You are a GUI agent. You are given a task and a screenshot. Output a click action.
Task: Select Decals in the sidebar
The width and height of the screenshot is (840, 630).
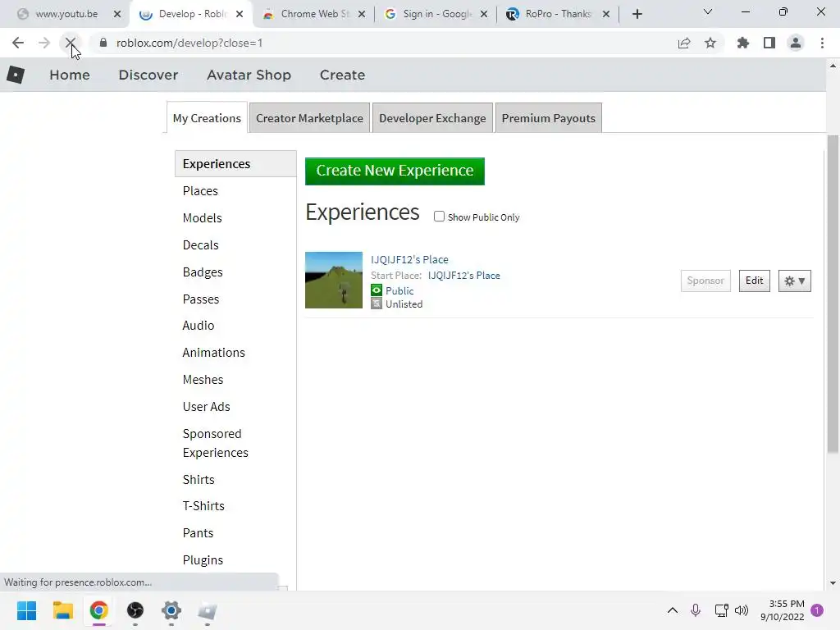200,244
